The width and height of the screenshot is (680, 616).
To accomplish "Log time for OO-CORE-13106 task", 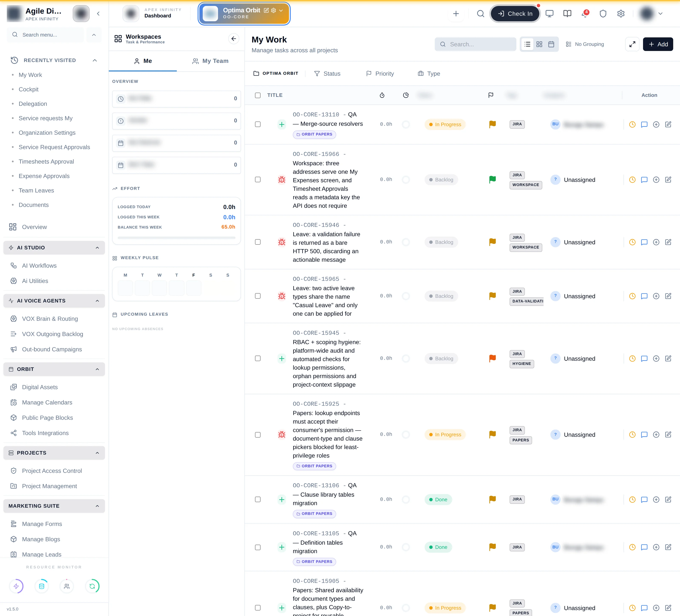I will (x=632, y=500).
